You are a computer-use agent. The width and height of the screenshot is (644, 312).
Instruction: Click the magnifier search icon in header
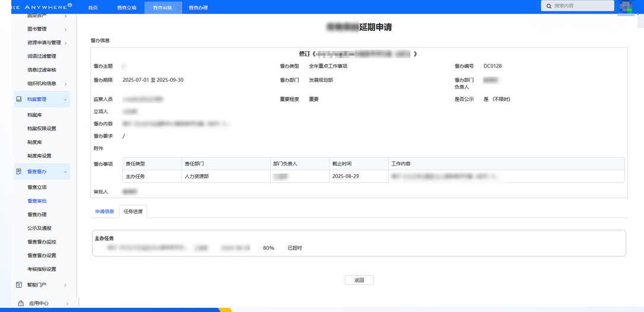pyautogui.click(x=549, y=6)
